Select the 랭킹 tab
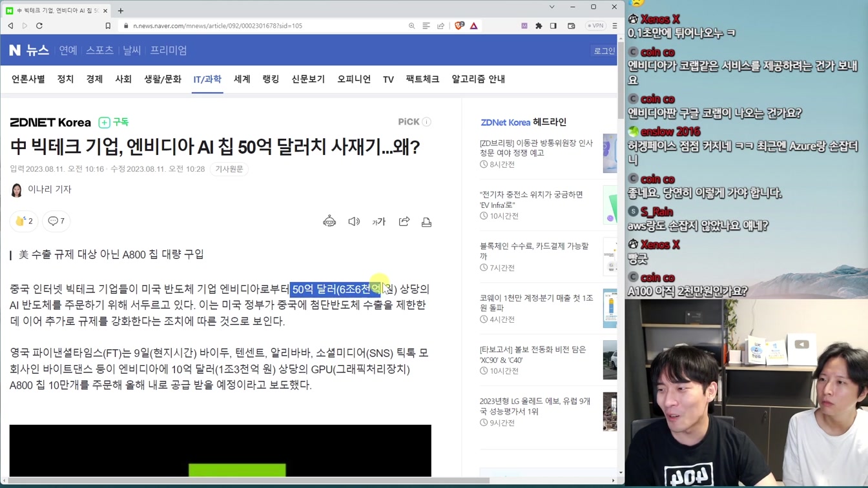This screenshot has height=488, width=868. tap(271, 79)
